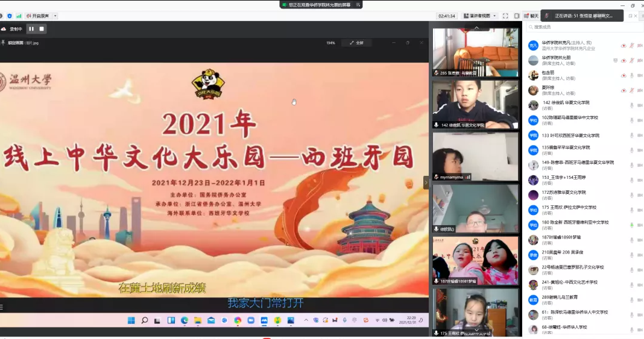The height and width of the screenshot is (339, 644).
Task: Select the member 289谢炳儿乌兰教育
Action: (585, 300)
